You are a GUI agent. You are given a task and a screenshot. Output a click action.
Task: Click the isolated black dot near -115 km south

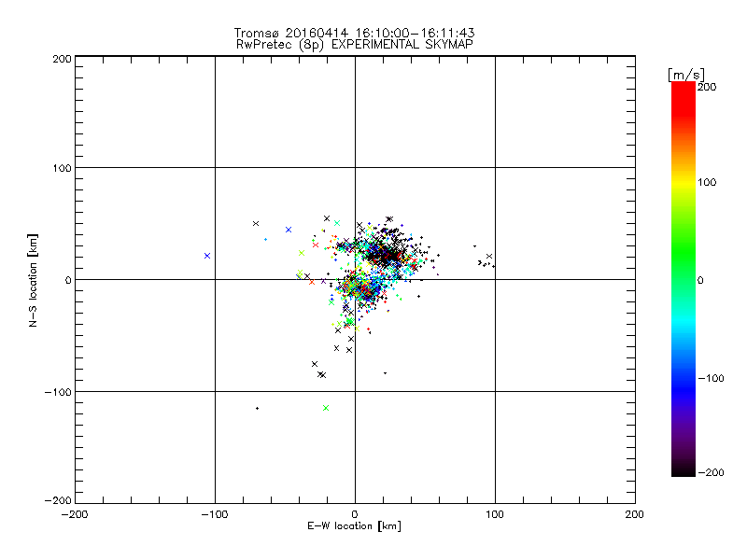258,409
